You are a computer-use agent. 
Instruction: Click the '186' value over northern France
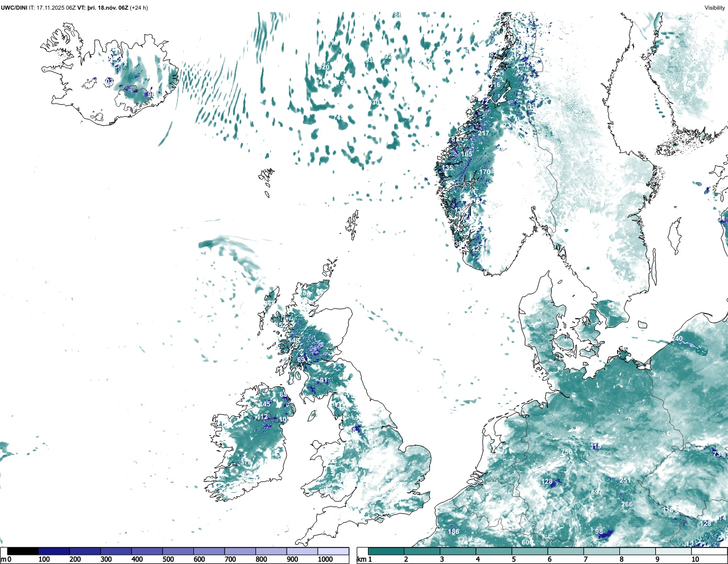[453, 532]
